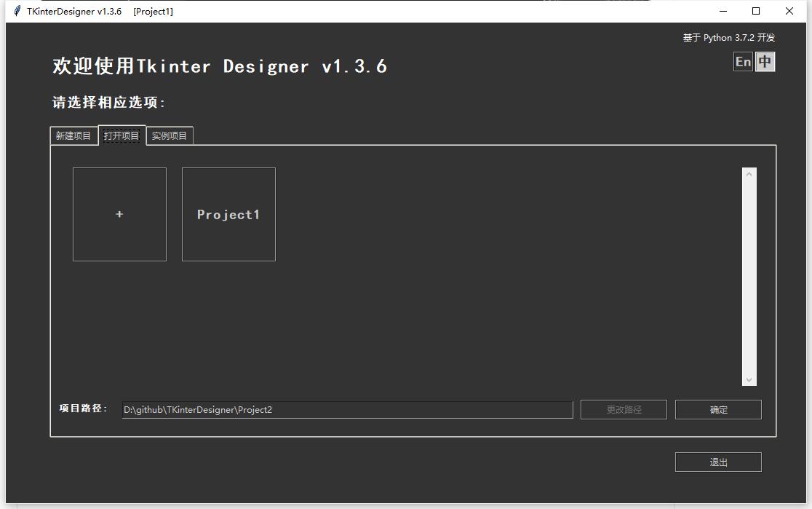Click the "+" icon to add new project
This screenshot has width=812, height=509.
[119, 214]
